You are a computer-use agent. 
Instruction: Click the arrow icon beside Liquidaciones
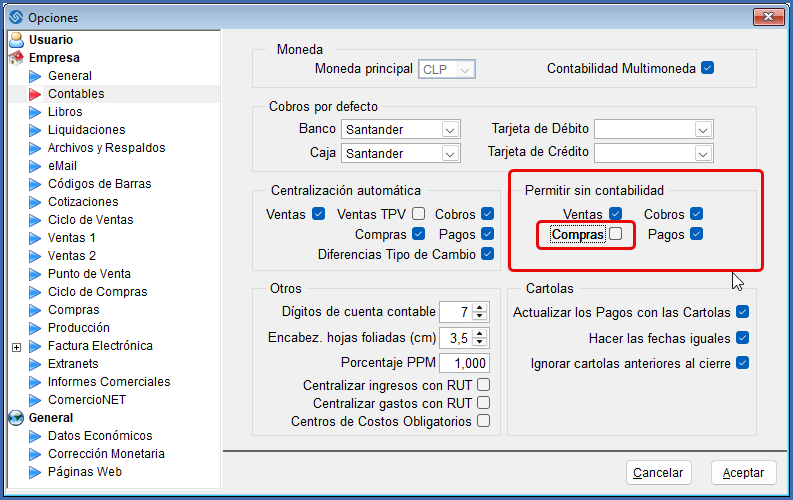click(x=35, y=130)
